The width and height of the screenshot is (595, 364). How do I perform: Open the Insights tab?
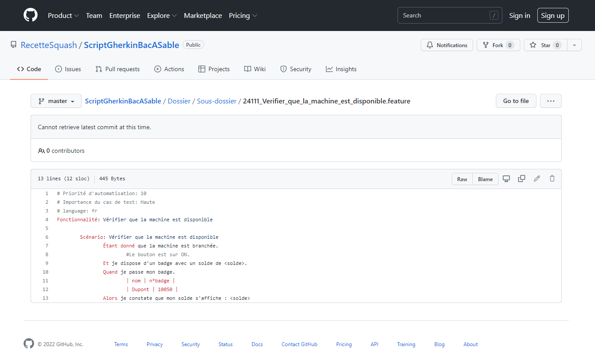[341, 69]
